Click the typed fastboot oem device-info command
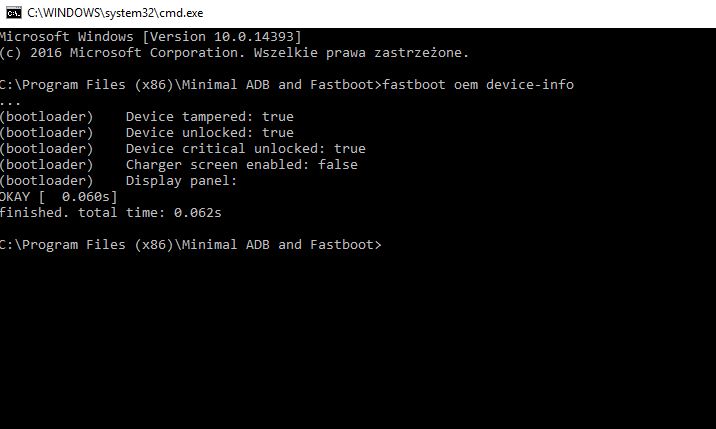Image resolution: width=716 pixels, height=429 pixels. (478, 84)
